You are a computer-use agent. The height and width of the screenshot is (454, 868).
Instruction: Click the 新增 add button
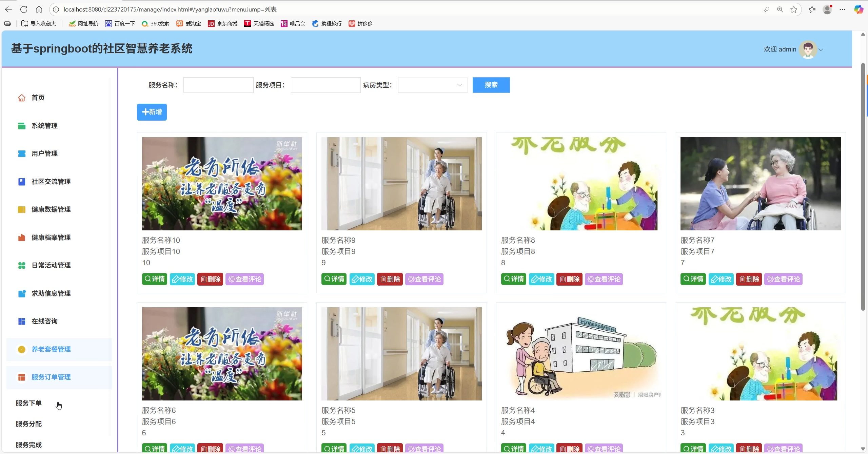click(152, 112)
